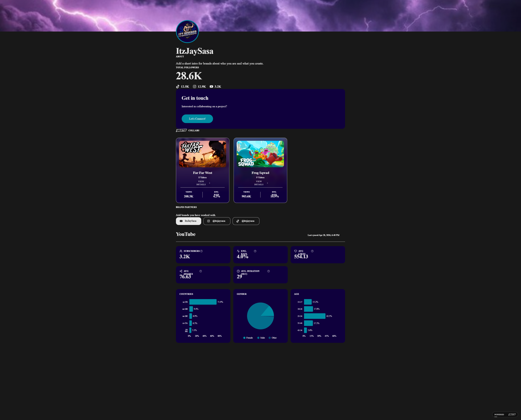Toggle Female legend in Gender chart

[248, 338]
